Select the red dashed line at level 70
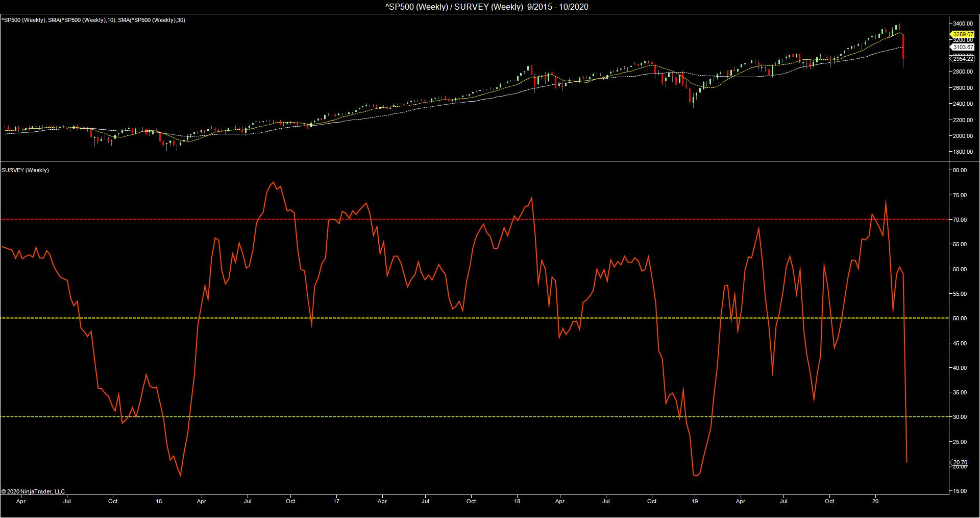980x518 pixels. click(x=474, y=220)
